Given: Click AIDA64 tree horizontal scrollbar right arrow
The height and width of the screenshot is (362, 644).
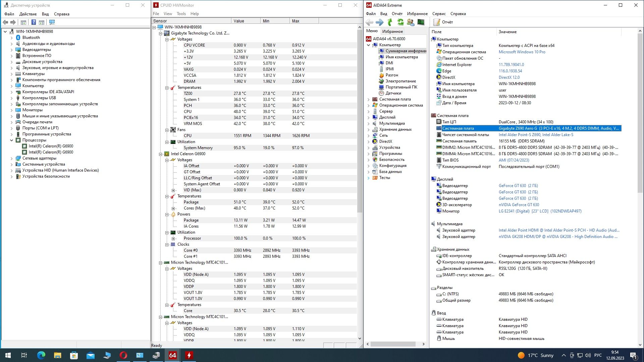Looking at the screenshot, I should (x=423, y=344).
